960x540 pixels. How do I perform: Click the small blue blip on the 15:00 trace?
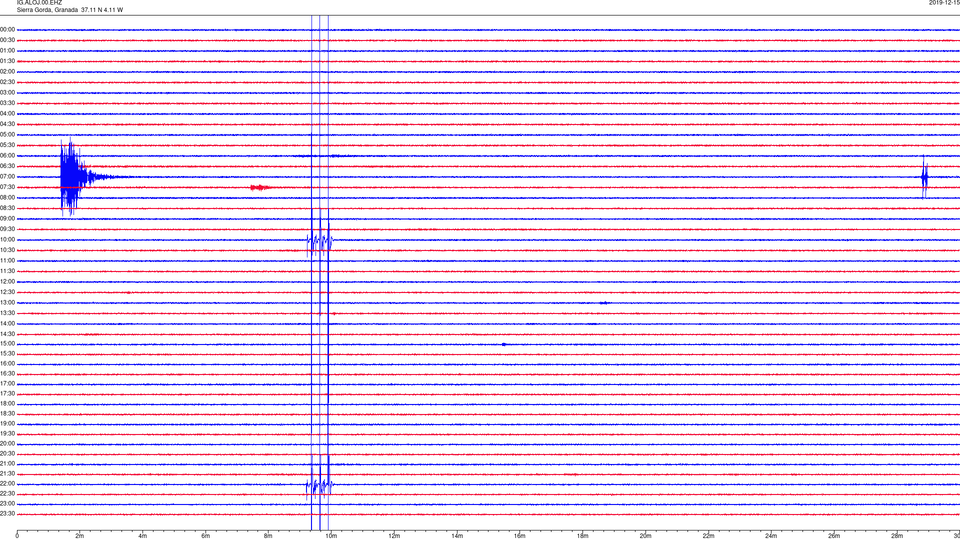504,344
